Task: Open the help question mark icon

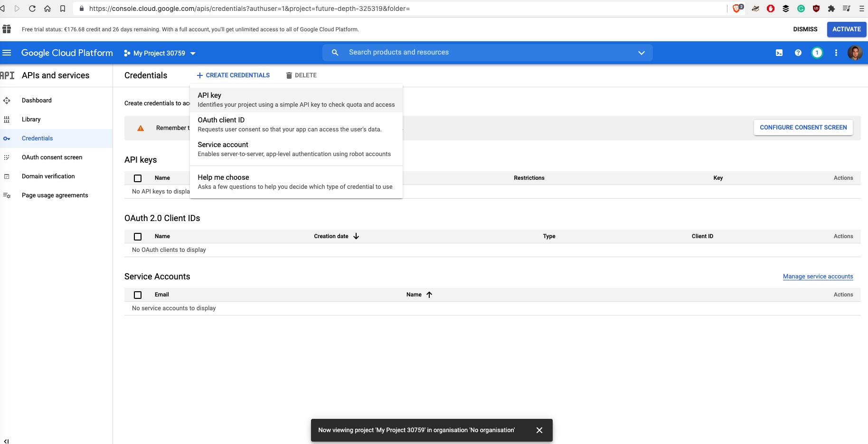Action: [798, 53]
